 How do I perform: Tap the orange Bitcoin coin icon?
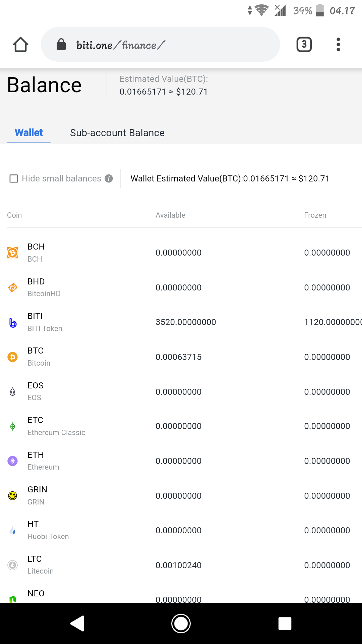point(13,357)
